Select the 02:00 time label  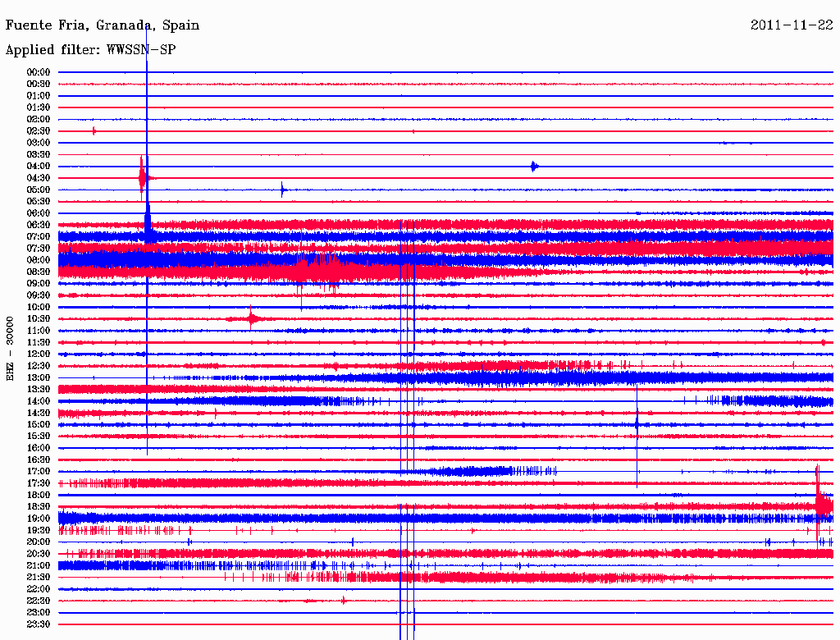tap(39, 119)
